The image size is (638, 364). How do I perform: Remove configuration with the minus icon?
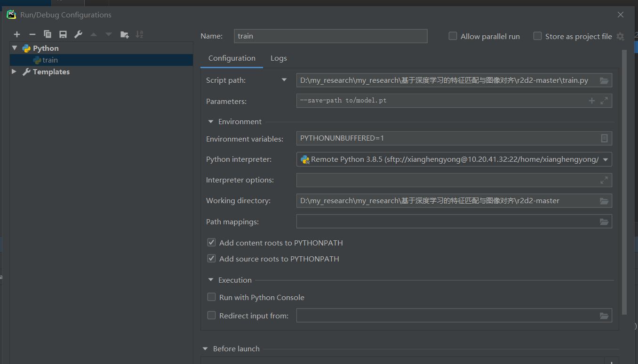coord(32,34)
